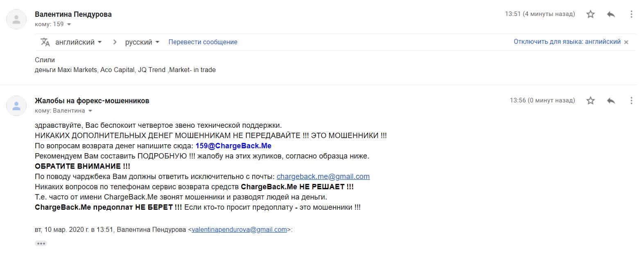Image resolution: width=644 pixels, height=256 pixels.
Task: Expand recipient details next to кому: 159
Action: [69, 25]
